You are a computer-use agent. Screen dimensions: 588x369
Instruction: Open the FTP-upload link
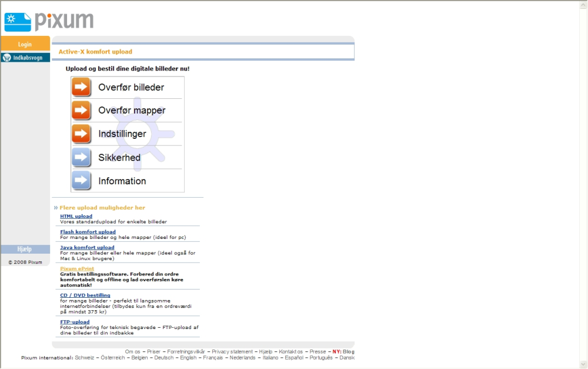75,322
